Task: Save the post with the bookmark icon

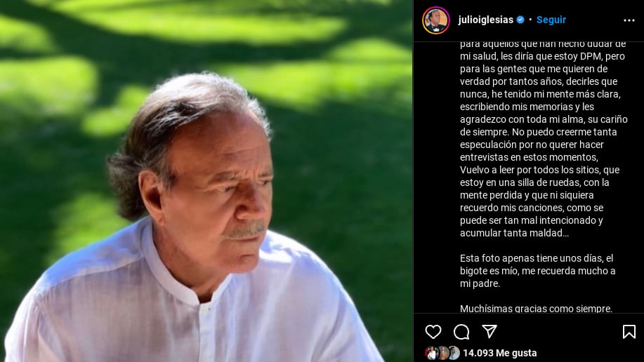Action: (x=629, y=332)
